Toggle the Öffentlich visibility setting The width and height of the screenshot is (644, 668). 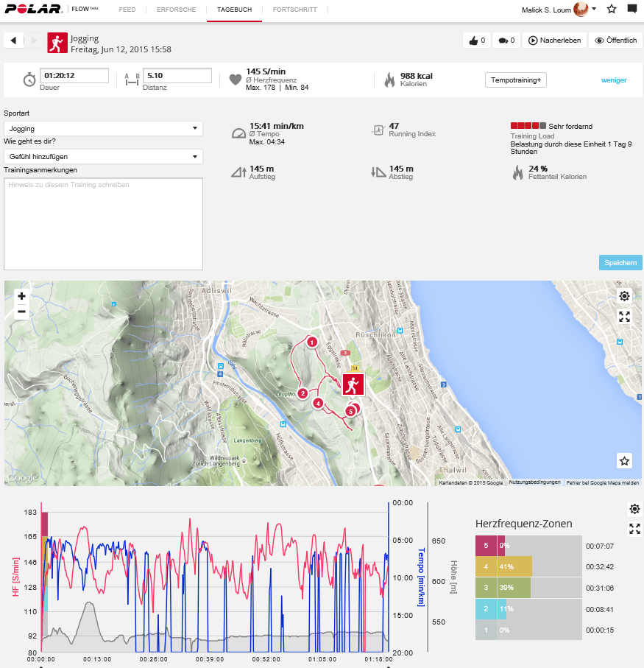pos(615,41)
